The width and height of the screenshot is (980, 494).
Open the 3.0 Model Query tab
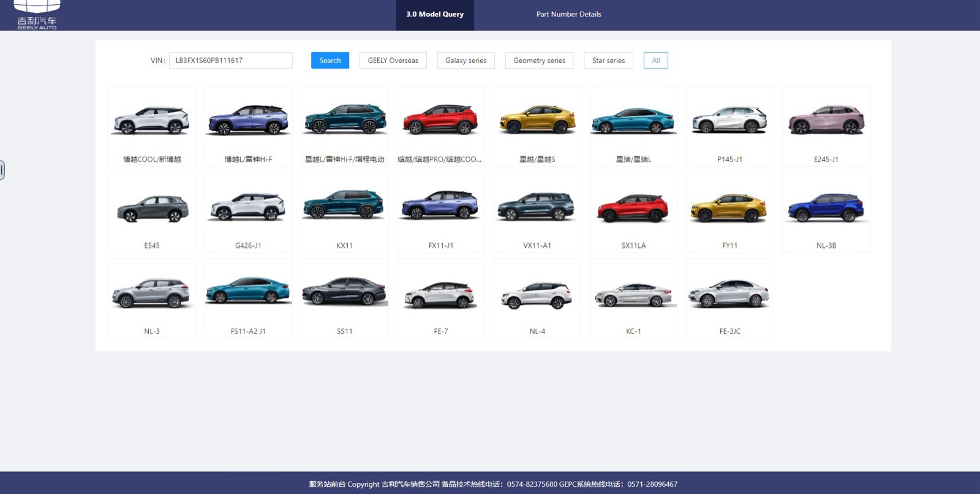[435, 15]
